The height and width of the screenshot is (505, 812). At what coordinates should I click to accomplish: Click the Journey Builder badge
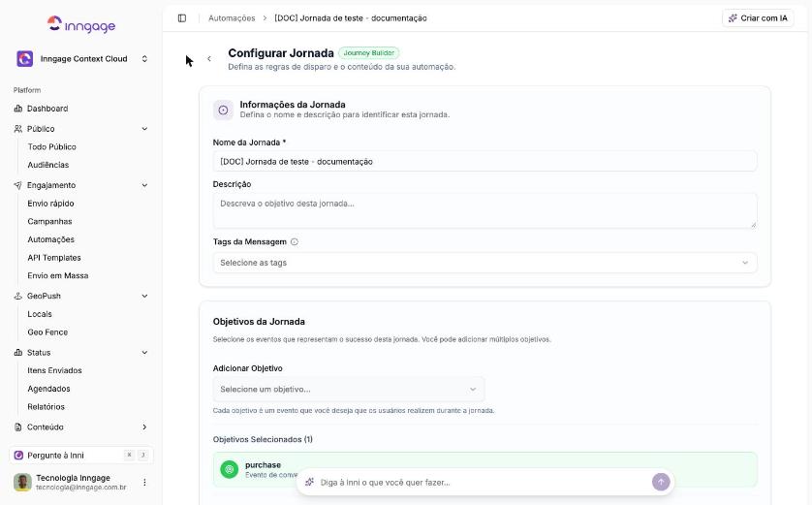point(369,53)
